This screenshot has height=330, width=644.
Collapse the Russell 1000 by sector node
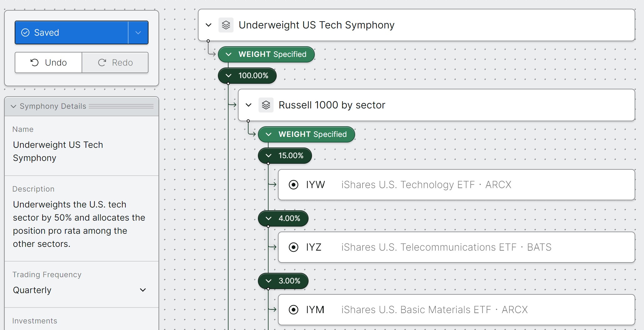coord(249,105)
